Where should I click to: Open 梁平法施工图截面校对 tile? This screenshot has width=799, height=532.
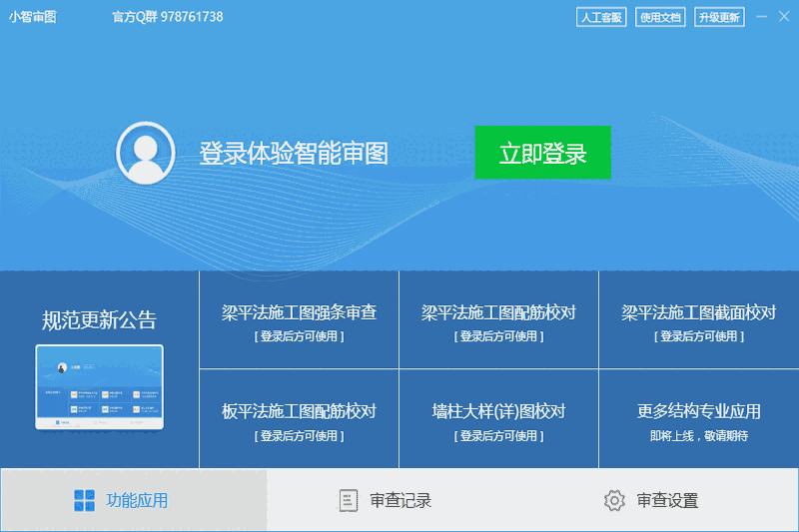pyautogui.click(x=699, y=319)
